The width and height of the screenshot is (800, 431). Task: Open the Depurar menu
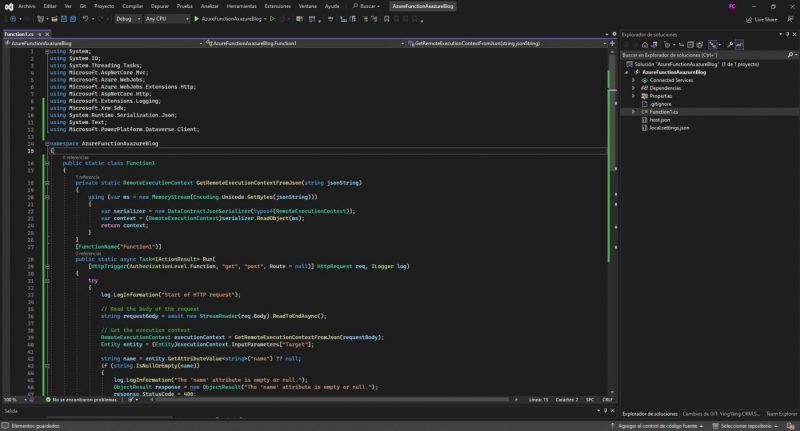point(159,6)
